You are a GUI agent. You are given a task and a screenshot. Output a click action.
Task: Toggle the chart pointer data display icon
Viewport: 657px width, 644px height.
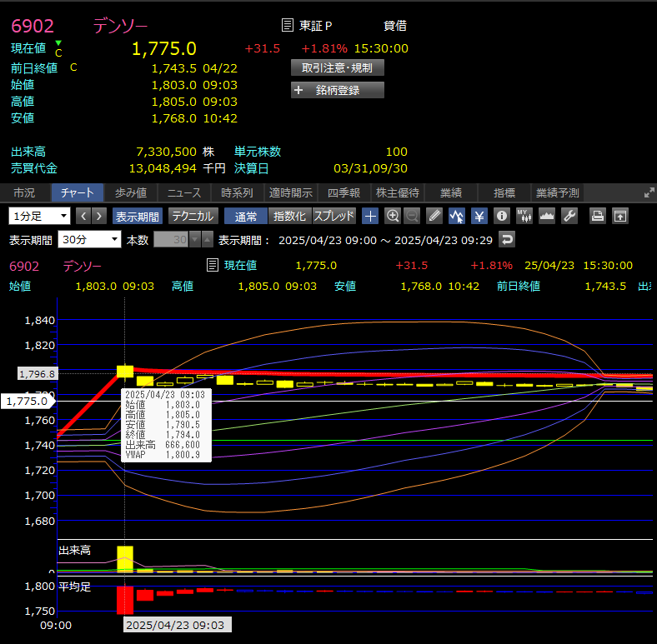click(x=457, y=217)
